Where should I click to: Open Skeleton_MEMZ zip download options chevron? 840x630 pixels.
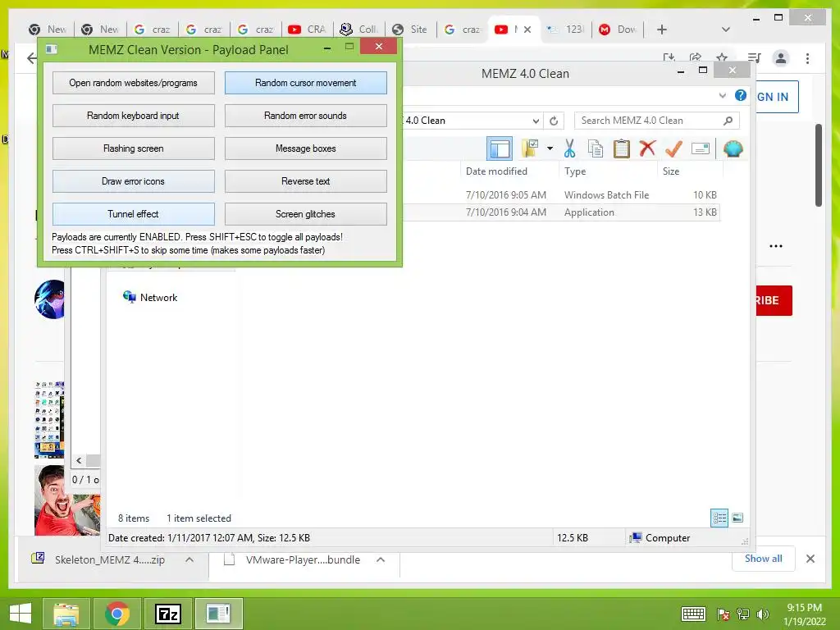tap(189, 559)
